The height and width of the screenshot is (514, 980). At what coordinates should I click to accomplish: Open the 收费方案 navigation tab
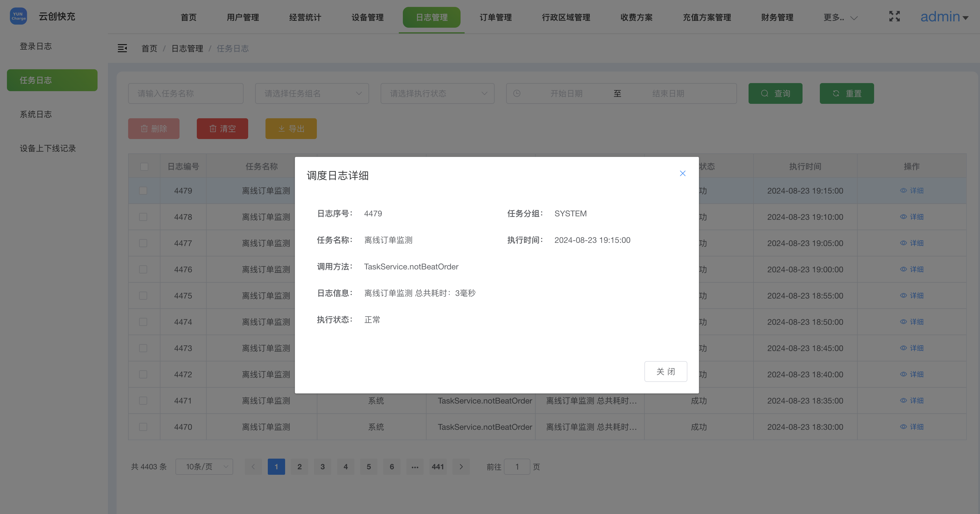point(637,18)
